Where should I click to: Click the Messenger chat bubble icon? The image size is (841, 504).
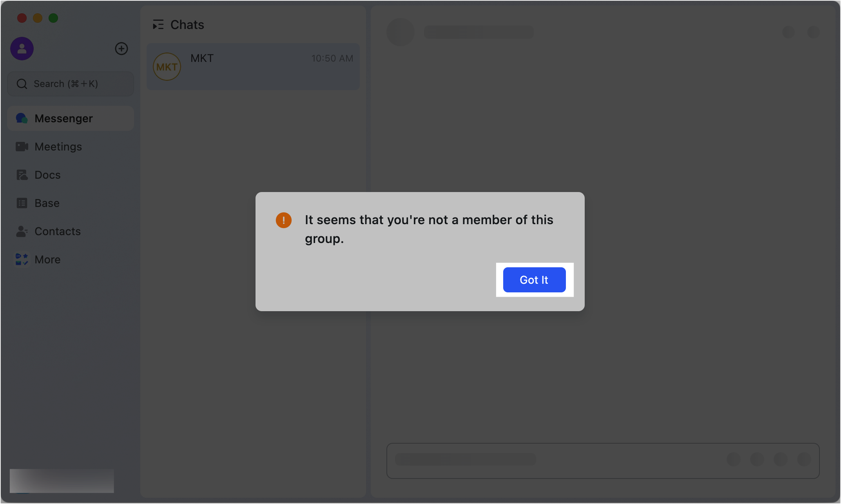22,118
